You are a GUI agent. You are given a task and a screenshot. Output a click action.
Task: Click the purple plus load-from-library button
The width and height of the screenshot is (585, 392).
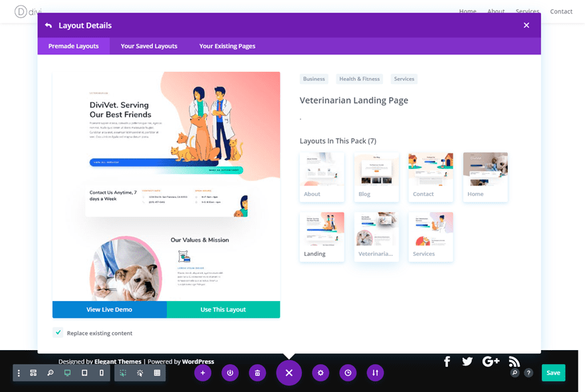tap(203, 373)
